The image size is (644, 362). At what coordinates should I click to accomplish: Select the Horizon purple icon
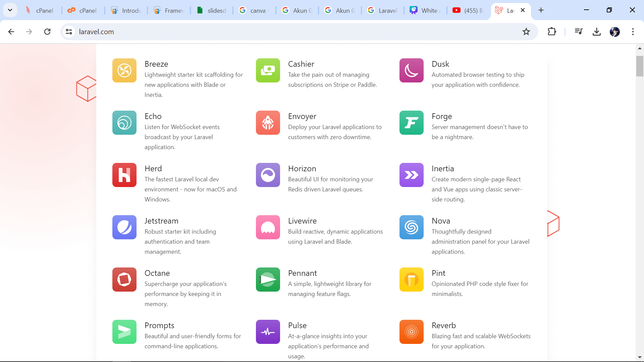(x=268, y=175)
